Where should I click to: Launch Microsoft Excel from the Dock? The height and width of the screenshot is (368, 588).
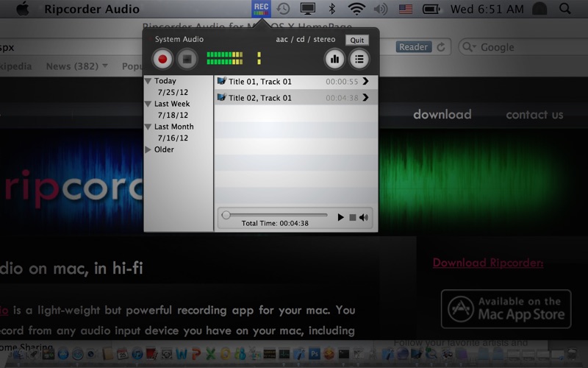(211, 353)
